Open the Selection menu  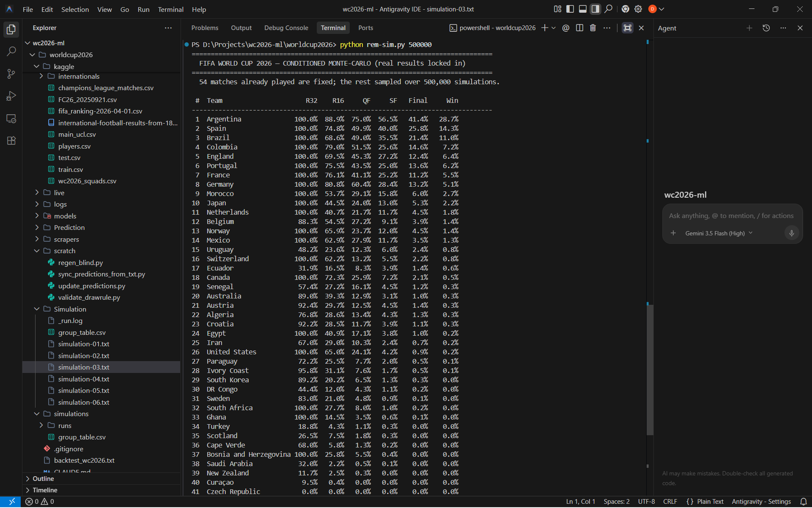[x=75, y=9]
